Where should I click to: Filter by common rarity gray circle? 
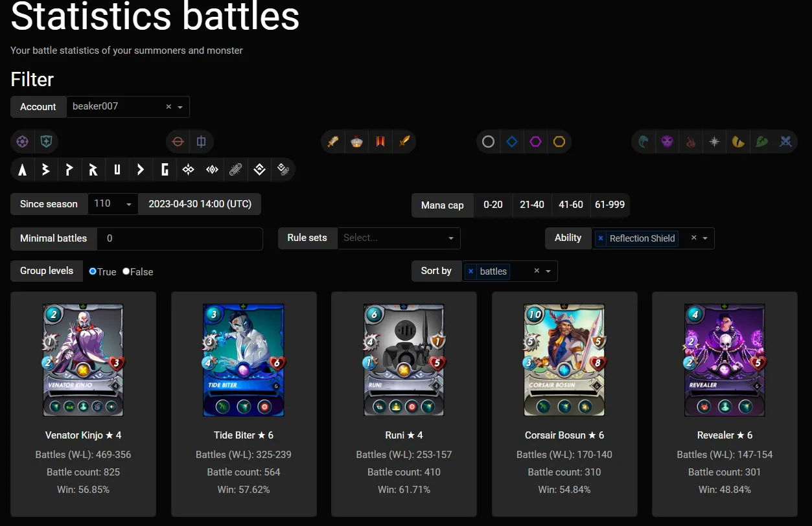click(x=489, y=141)
